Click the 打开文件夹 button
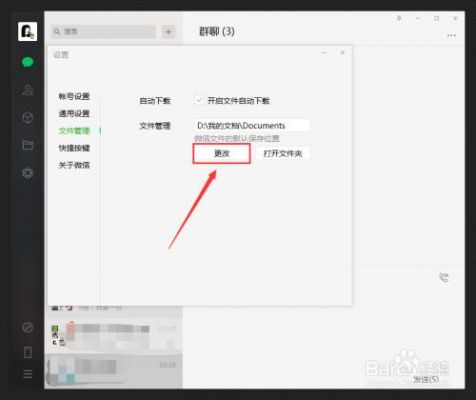The width and height of the screenshot is (476, 400). click(x=283, y=154)
